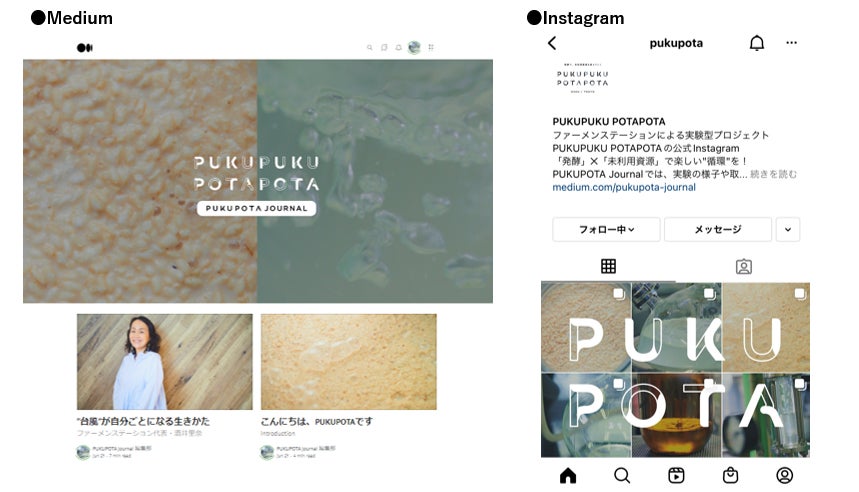859x492 pixels.
Task: Expand the フォロー中 following dropdown
Action: click(x=606, y=230)
